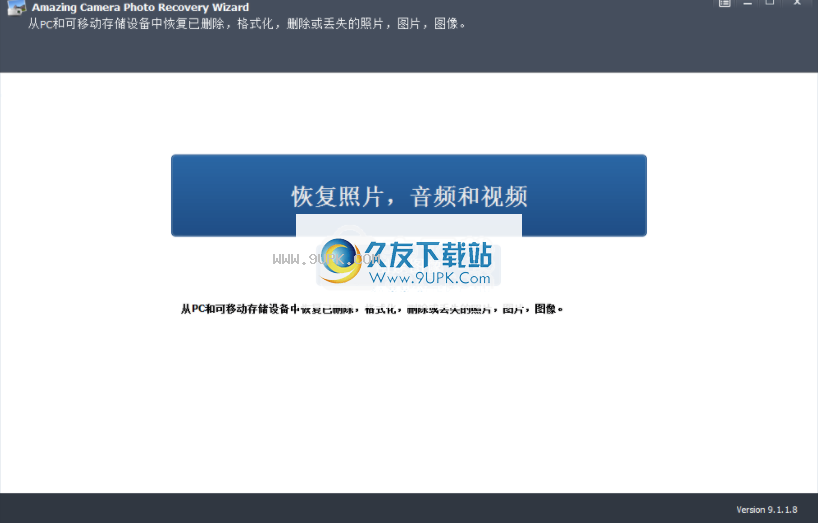Close the Photo Recovery Wizard window
818x523 pixels.
pos(797,3)
